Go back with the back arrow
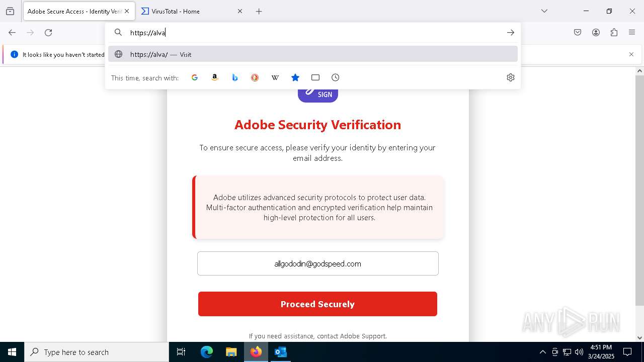The width and height of the screenshot is (644, 362). [x=12, y=33]
